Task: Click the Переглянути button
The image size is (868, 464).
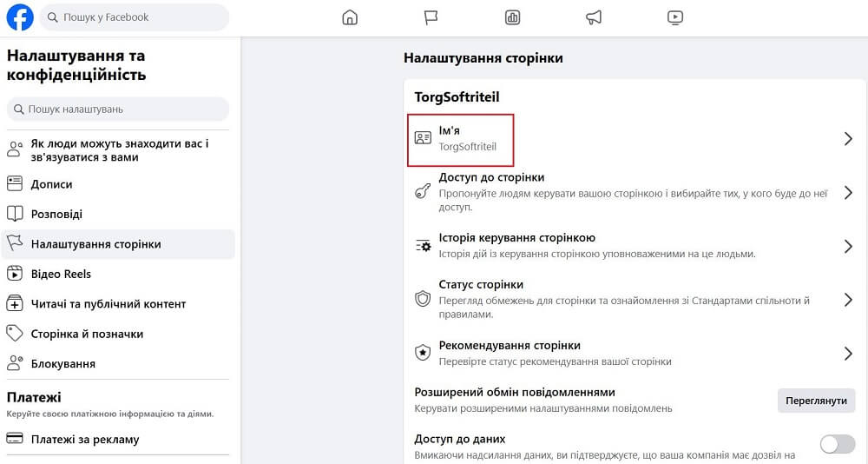Action: coord(815,401)
